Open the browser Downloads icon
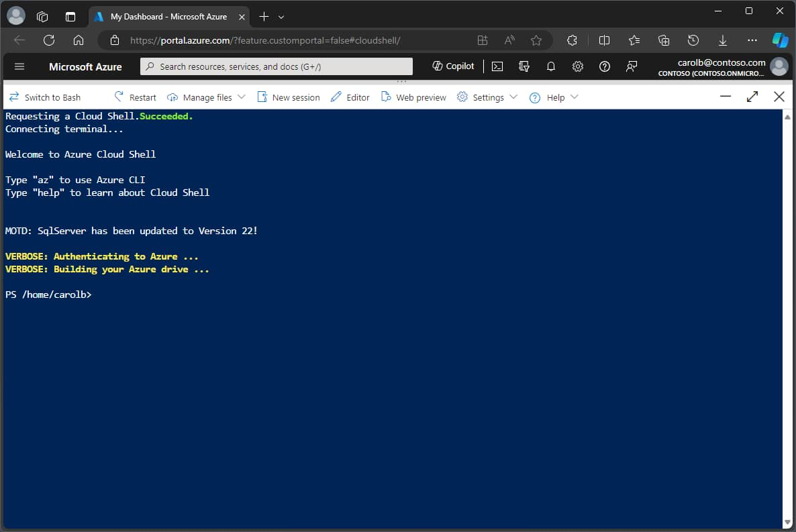 click(x=723, y=40)
